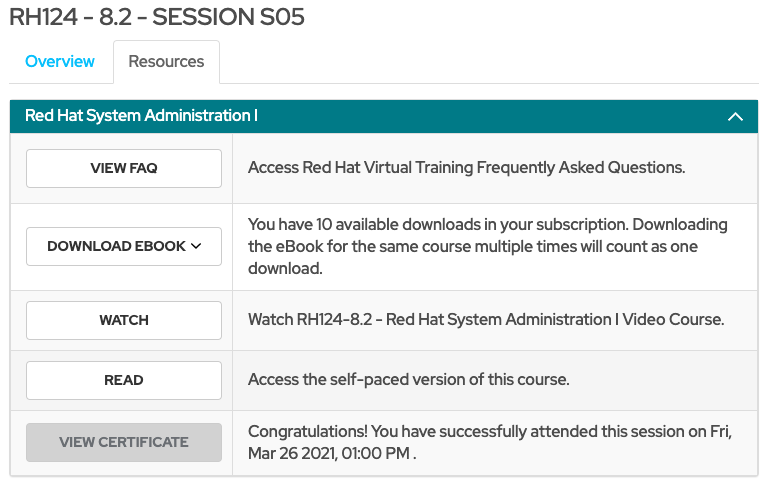Viewport: 768px width, 487px height.
Task: Click the self-paced version description text
Action: [408, 380]
